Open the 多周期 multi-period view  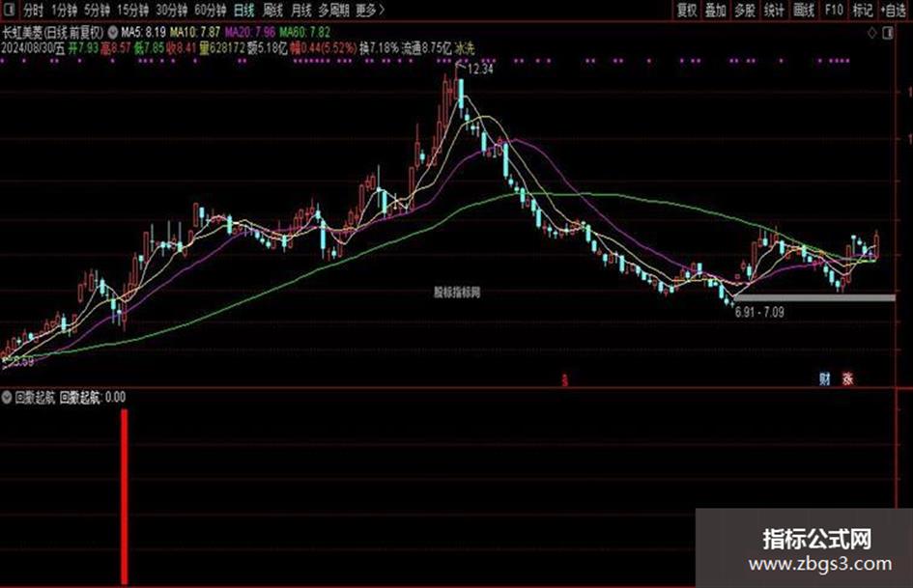pyautogui.click(x=333, y=11)
